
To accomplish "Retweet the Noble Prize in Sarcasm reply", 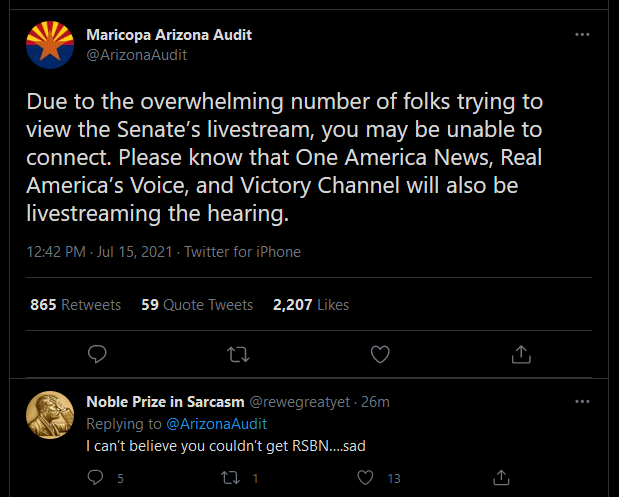I will click(x=230, y=478).
